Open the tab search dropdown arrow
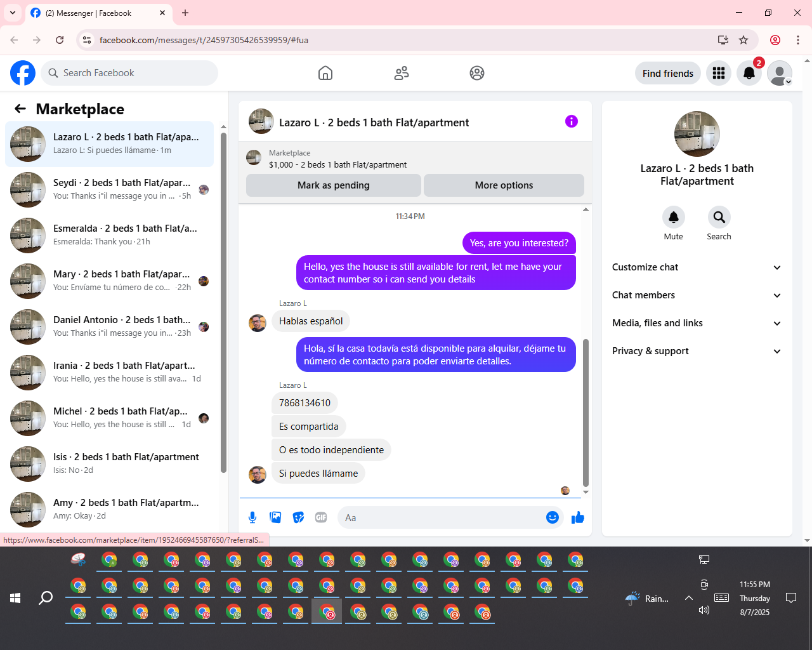Screen dimensions: 812x650 (x=12, y=13)
